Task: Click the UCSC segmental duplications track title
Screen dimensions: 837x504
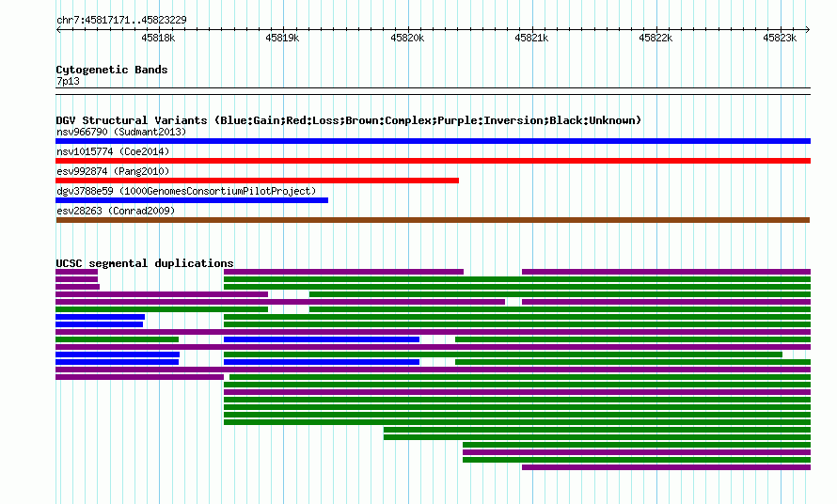Action: point(144,263)
